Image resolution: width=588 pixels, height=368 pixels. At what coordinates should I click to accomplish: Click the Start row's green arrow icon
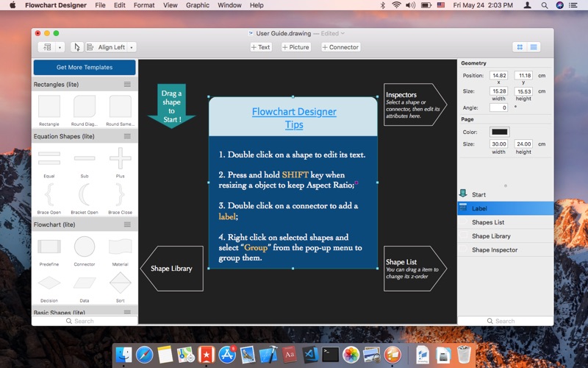(463, 194)
